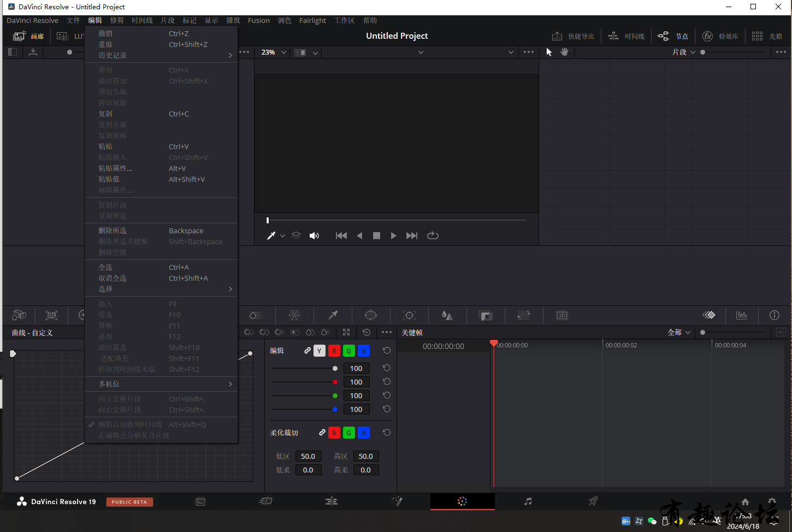
Task: Click the low range (低区) 50.0 field
Action: 308,456
